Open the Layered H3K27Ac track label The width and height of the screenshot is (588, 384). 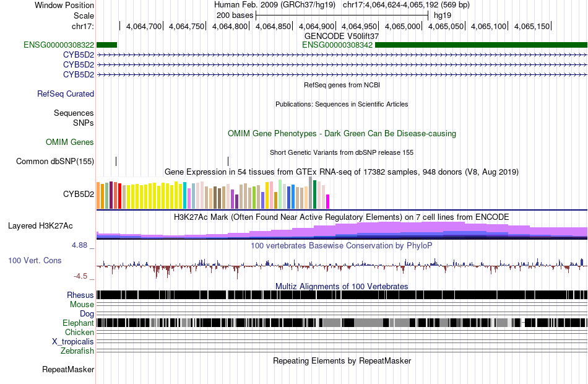40,226
